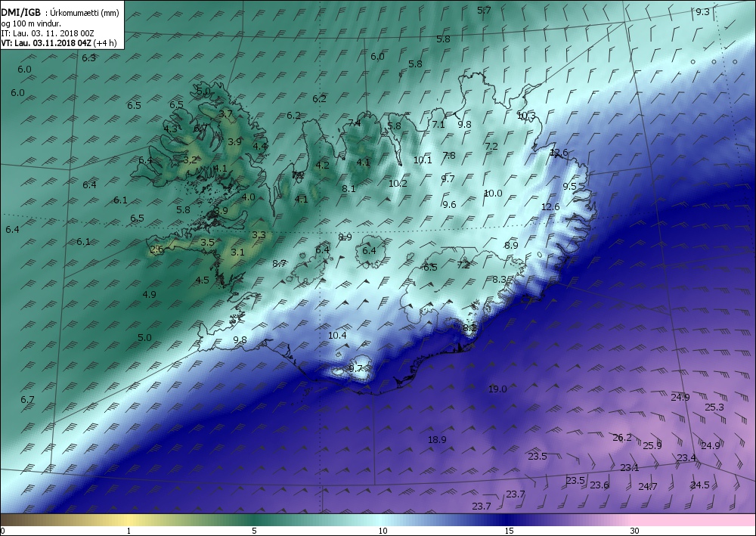Click the map value 8.1
This screenshot has width=756, height=536.
(x=349, y=188)
